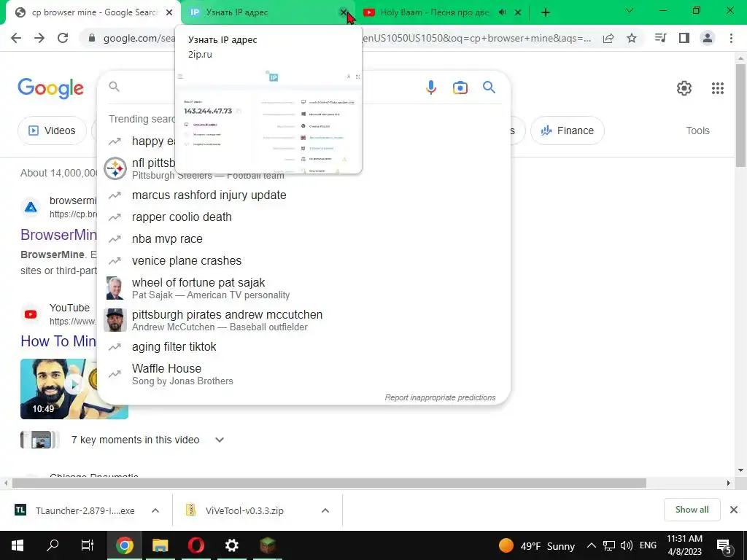The width and height of the screenshot is (747, 560).
Task: Share this page icon in address bar
Action: point(608,39)
